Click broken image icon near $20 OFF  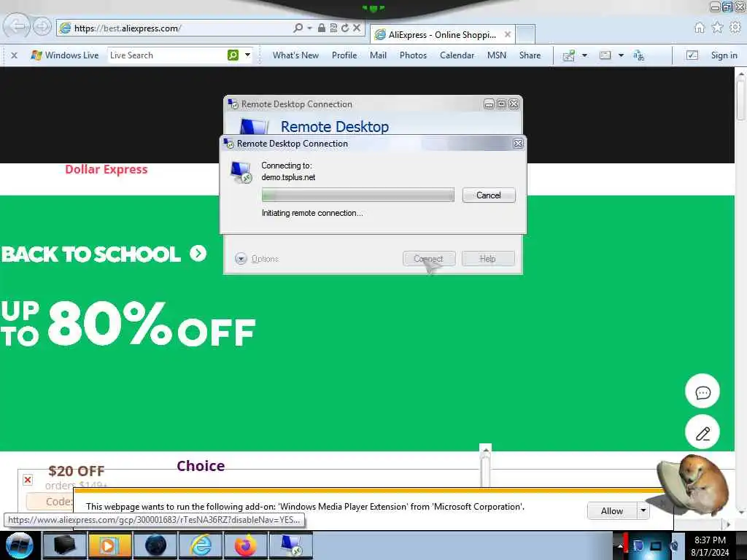tap(28, 480)
